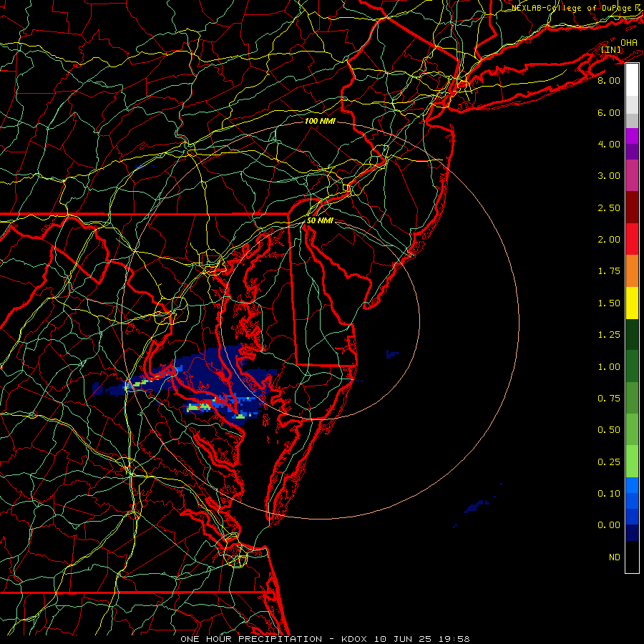This screenshot has width=644, height=644.
Task: Click the 'KDOX' radar site identifier
Action: [x=353, y=639]
